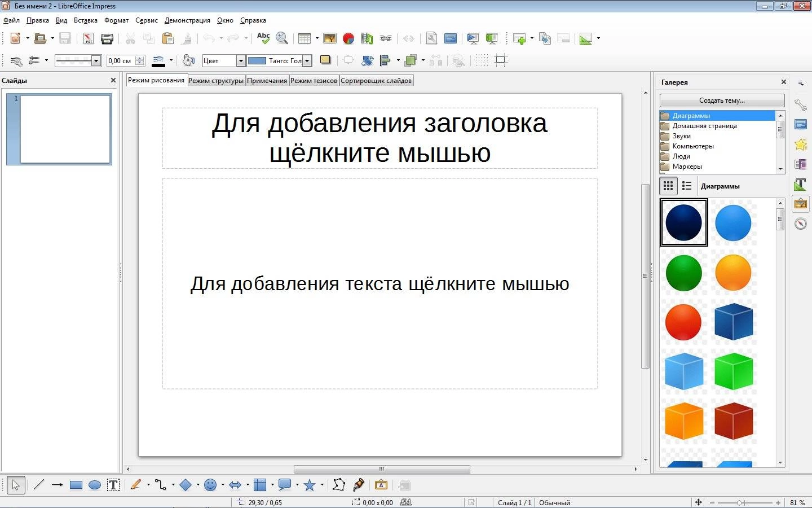Screen dimensions: 812x508
Task: Close the Галерея panel
Action: coord(783,82)
